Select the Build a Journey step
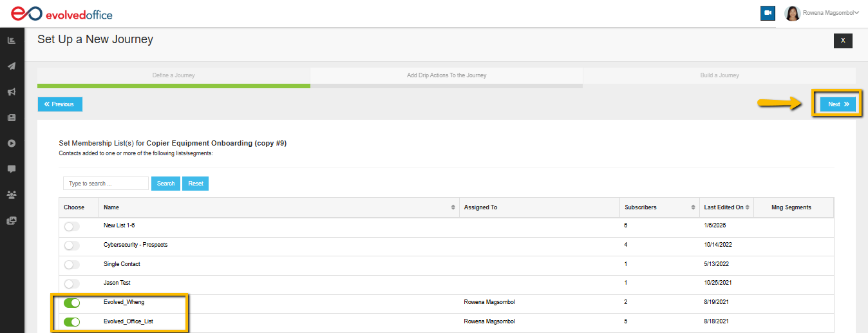 click(719, 75)
